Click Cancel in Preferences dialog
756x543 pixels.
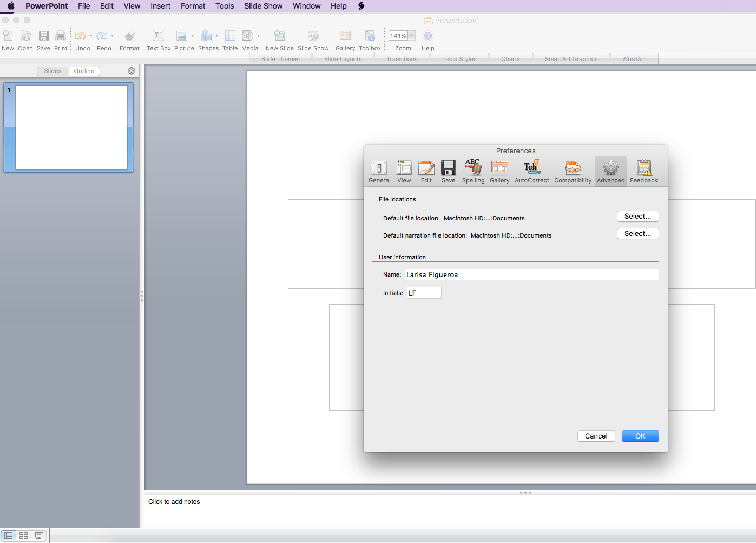coord(596,436)
